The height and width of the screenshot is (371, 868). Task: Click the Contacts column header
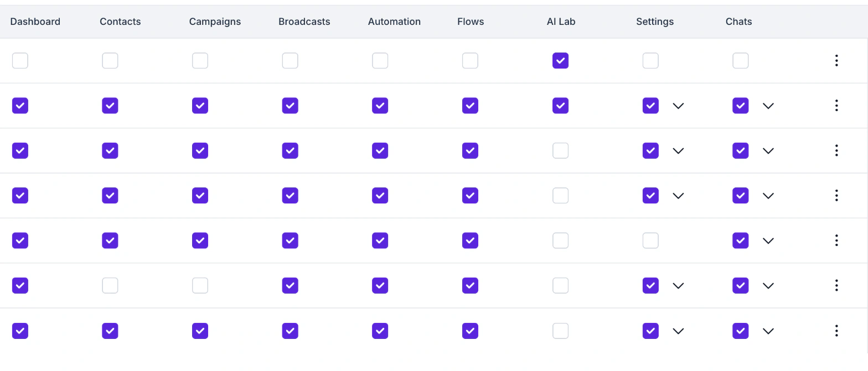[x=120, y=22]
